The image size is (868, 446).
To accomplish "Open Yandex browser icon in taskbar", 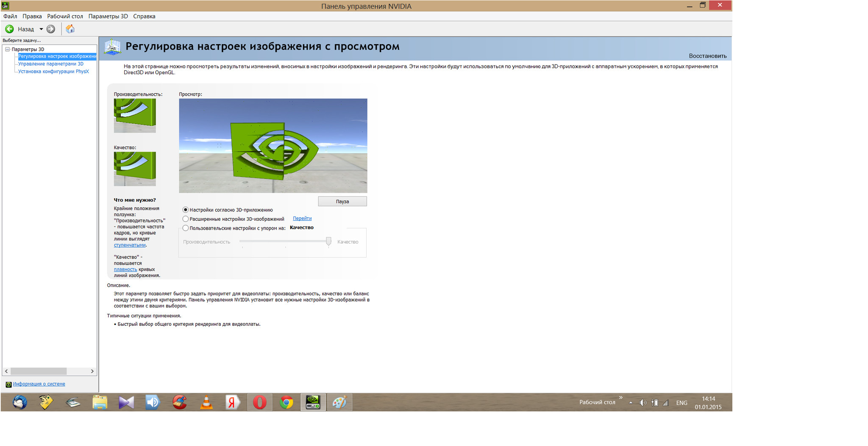I will pyautogui.click(x=233, y=402).
